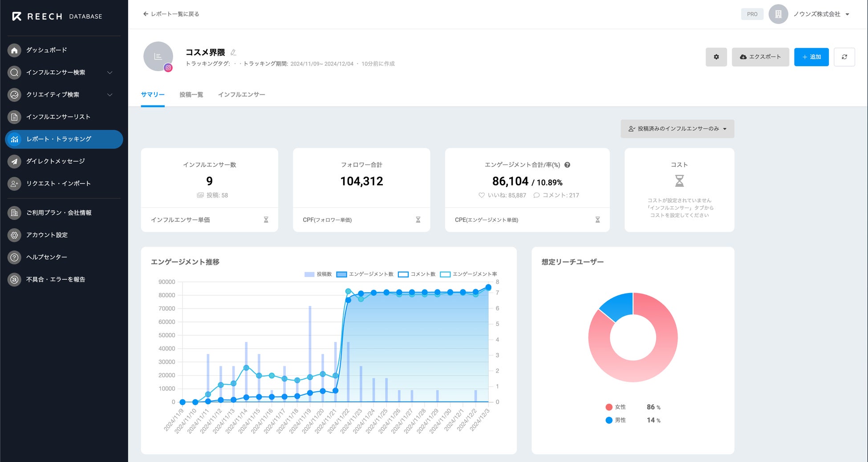Open 投稿済みのインフルエンサーのみ filter dropdown
The height and width of the screenshot is (462, 868).
[677, 129]
